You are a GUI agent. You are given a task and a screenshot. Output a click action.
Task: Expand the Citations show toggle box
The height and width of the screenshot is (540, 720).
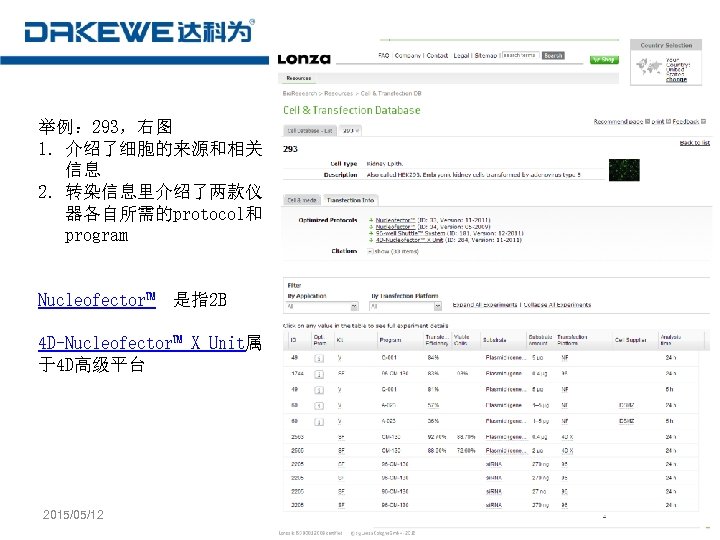click(x=370, y=251)
